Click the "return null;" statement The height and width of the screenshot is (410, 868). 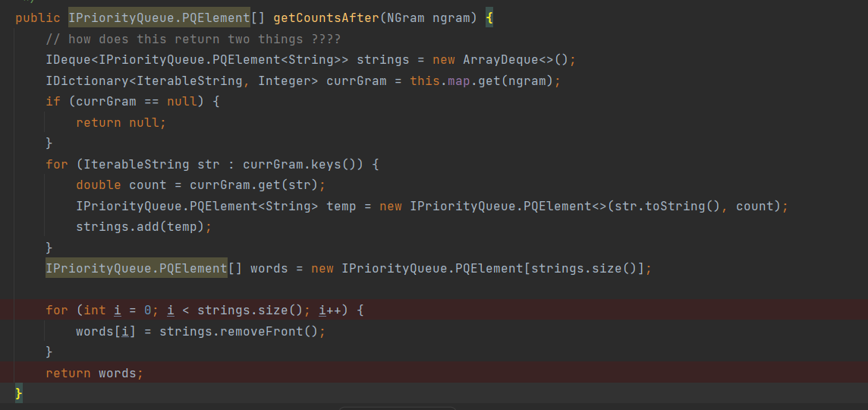pos(121,123)
